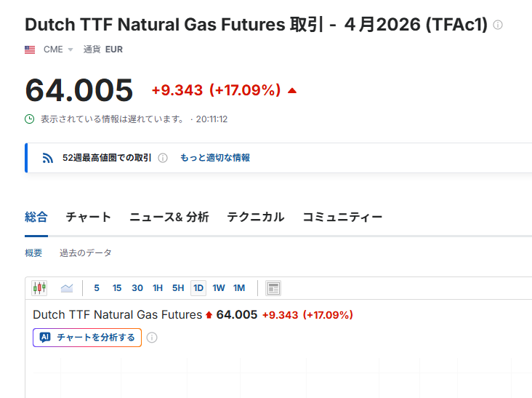532x398 pixels.
Task: Open the 過去のデータ sub-tab
Action: pos(86,253)
